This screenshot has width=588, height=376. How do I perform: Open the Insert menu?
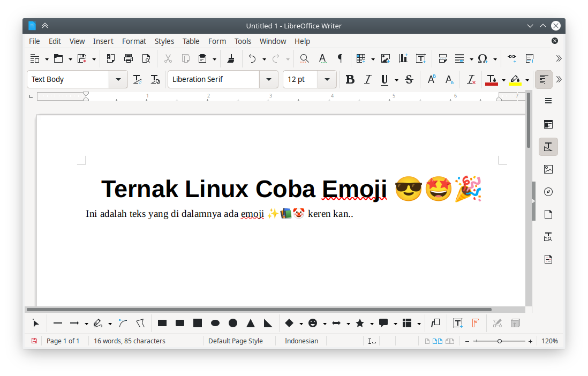coord(103,41)
